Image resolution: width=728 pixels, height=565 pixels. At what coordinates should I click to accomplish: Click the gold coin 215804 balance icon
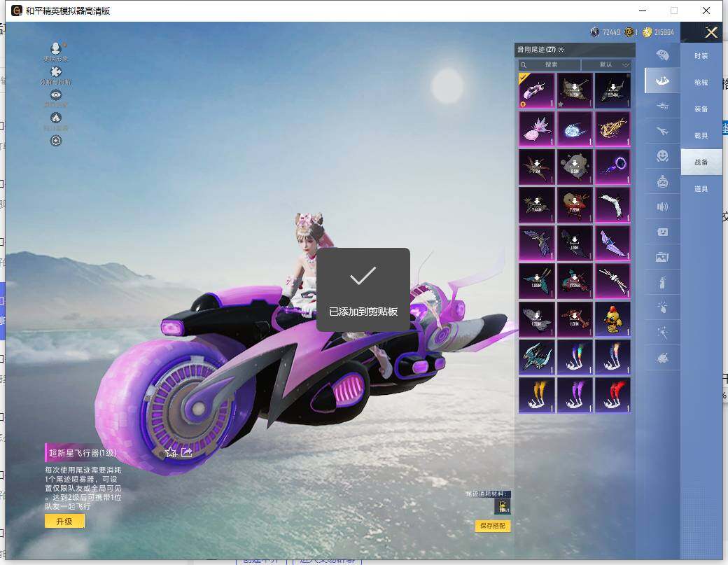(x=647, y=32)
